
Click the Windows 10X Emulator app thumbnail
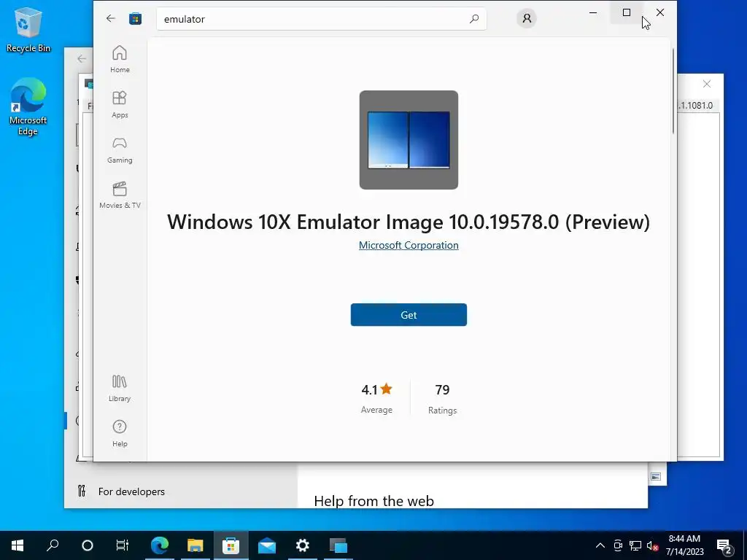pyautogui.click(x=409, y=140)
